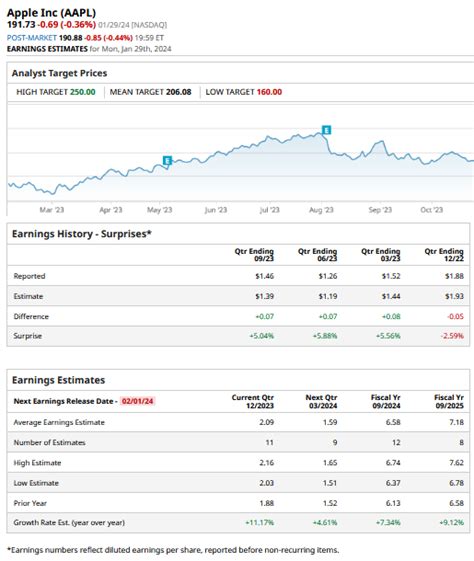
Task: Select the high estimate 7.62
Action: click(456, 463)
